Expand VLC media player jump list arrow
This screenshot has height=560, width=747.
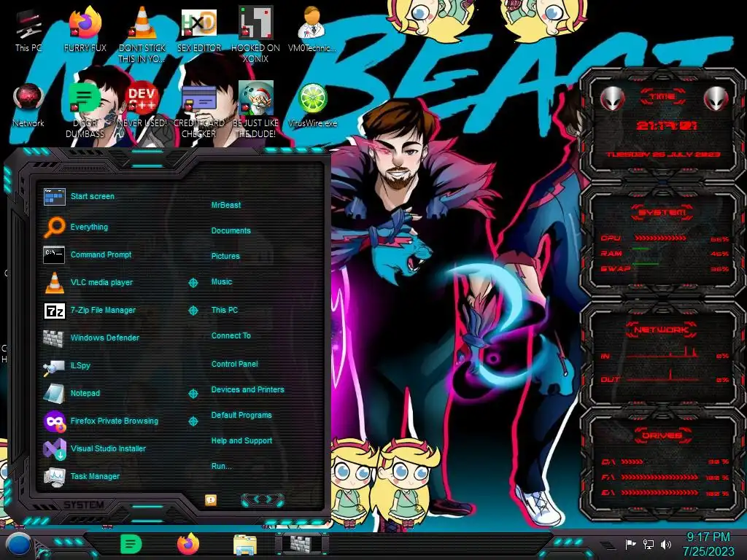pyautogui.click(x=193, y=283)
